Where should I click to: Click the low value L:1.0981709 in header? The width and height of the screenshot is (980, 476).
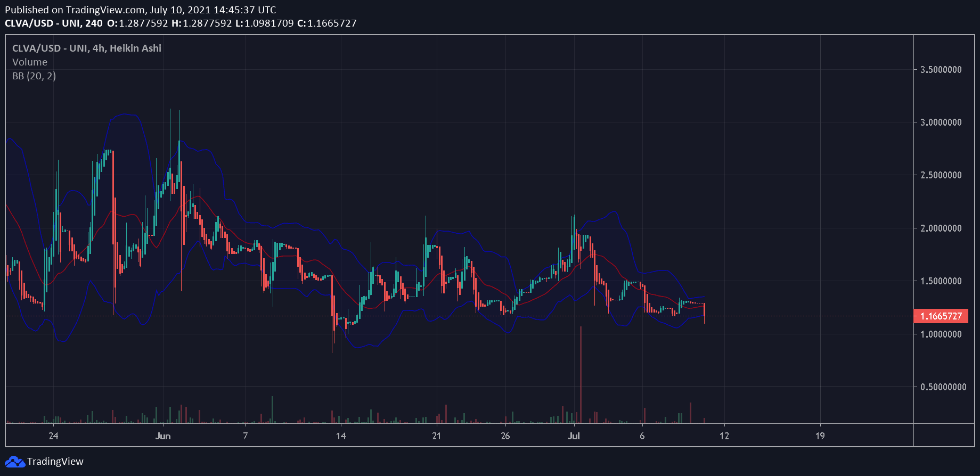(264, 23)
